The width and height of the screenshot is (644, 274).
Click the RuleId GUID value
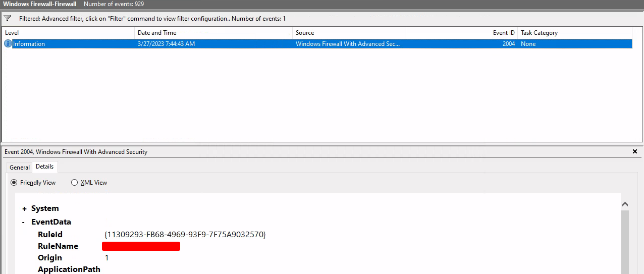185,235
